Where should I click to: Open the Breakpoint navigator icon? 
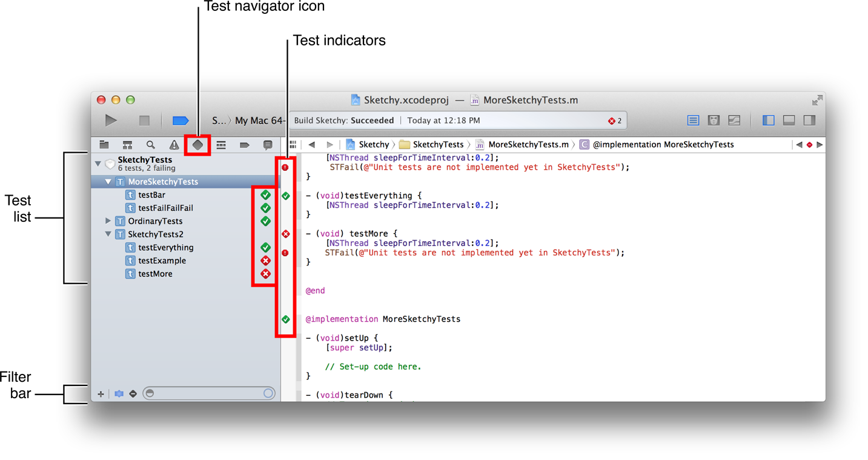[244, 145]
